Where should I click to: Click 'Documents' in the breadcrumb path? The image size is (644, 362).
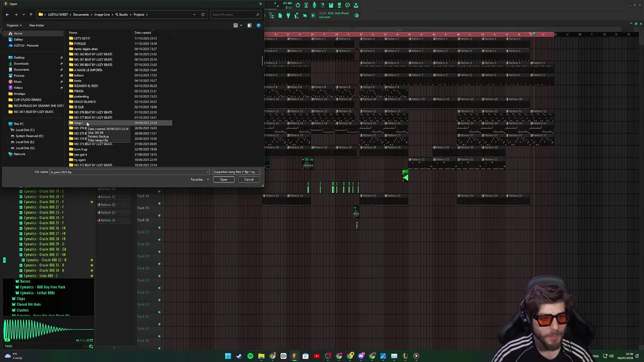coord(81,15)
